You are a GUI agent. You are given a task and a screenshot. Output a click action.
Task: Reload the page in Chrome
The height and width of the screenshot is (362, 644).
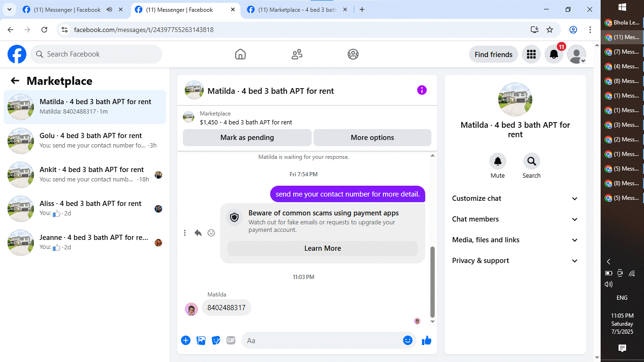44,30
